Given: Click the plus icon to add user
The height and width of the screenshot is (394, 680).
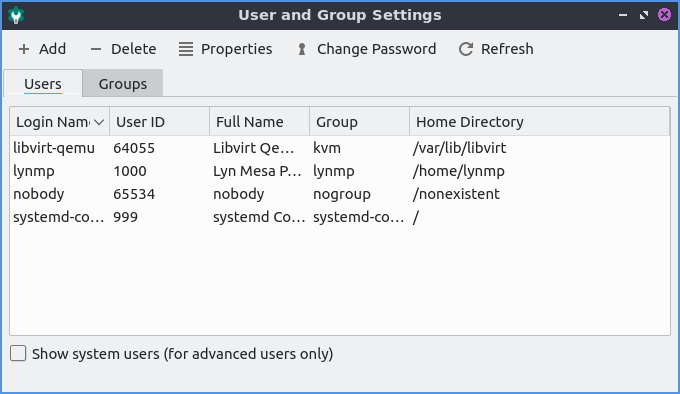Looking at the screenshot, I should click(24, 49).
